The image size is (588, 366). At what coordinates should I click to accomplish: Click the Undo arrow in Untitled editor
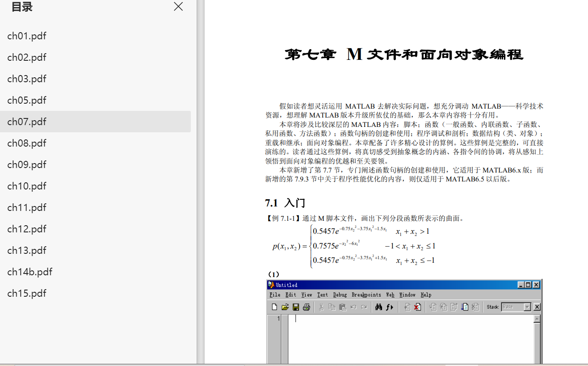[353, 307]
